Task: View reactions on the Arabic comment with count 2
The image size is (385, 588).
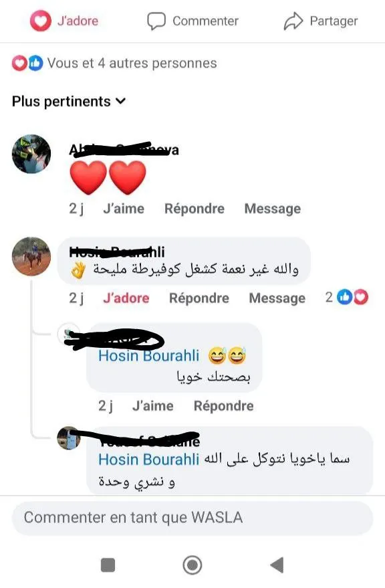Action: [347, 297]
